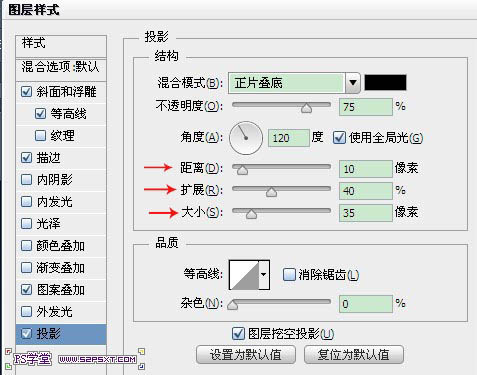Click the angle dial control

tap(246, 138)
